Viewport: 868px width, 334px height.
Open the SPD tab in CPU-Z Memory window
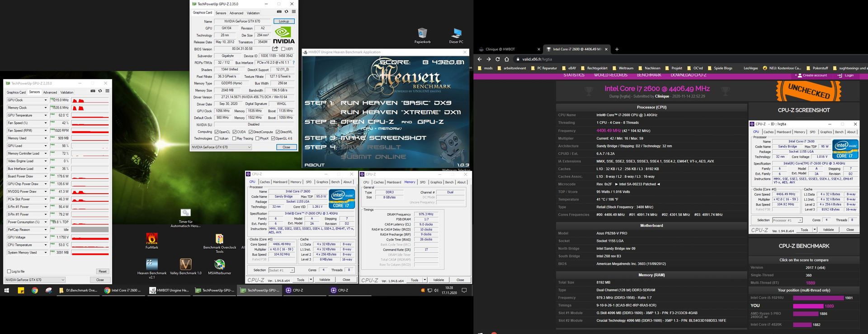[423, 182]
